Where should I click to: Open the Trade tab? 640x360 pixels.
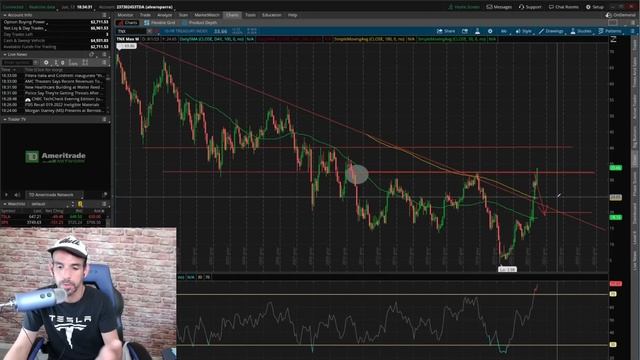(145, 15)
